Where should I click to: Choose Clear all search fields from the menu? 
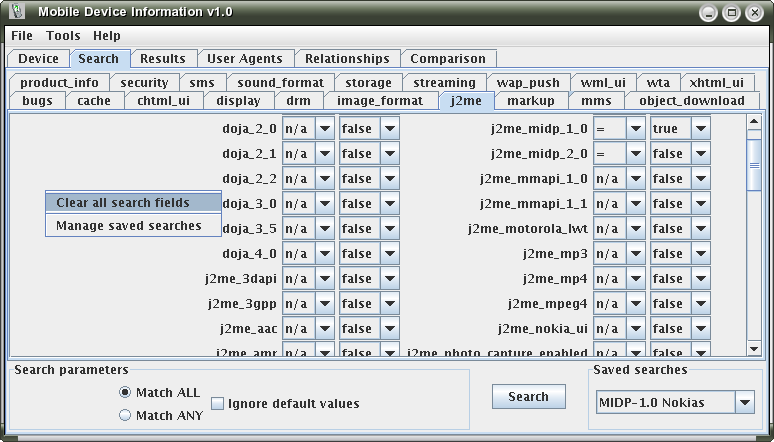[x=123, y=202]
